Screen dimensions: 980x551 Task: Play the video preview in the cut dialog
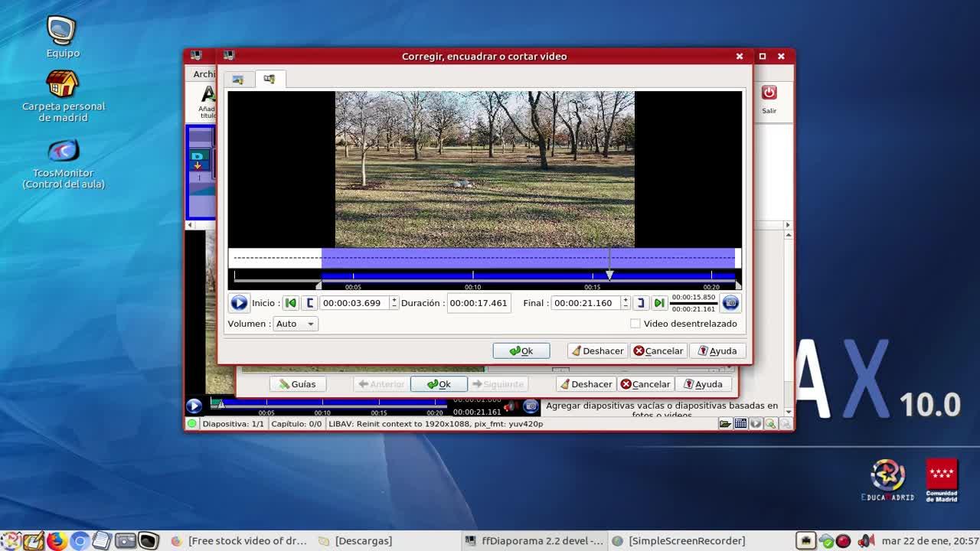239,303
